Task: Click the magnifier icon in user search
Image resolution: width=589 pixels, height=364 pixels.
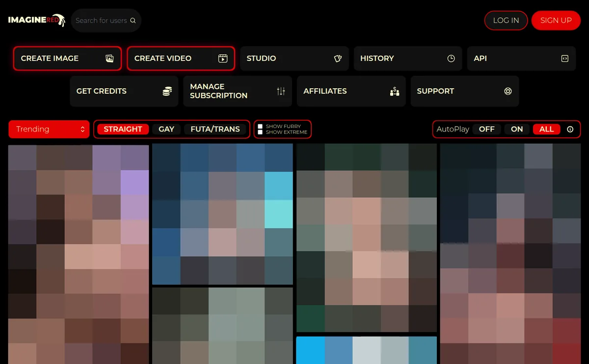Action: point(133,21)
